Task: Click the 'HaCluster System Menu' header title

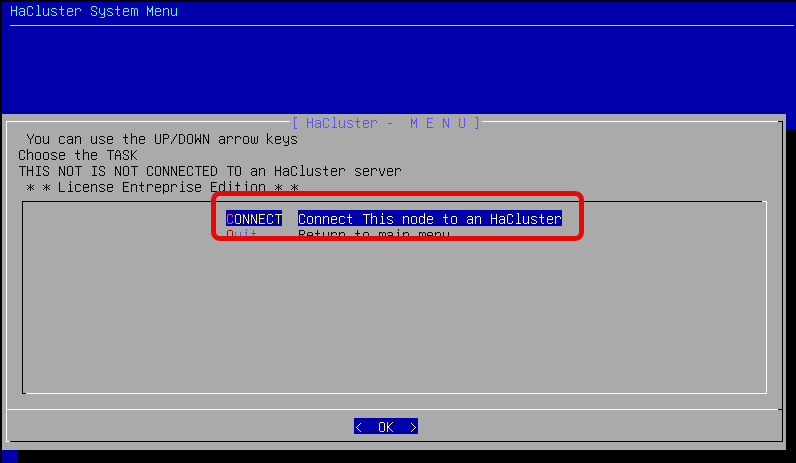Action: (x=94, y=12)
